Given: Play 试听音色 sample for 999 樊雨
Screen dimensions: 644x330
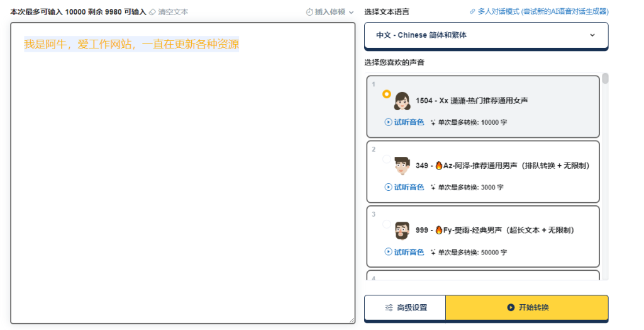Looking at the screenshot, I should pyautogui.click(x=404, y=252).
